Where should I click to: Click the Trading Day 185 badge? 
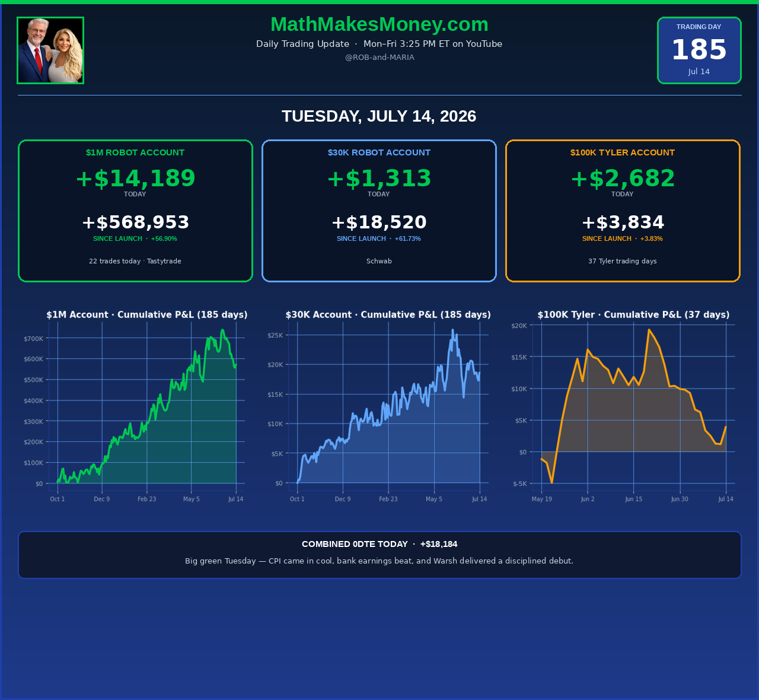point(699,50)
